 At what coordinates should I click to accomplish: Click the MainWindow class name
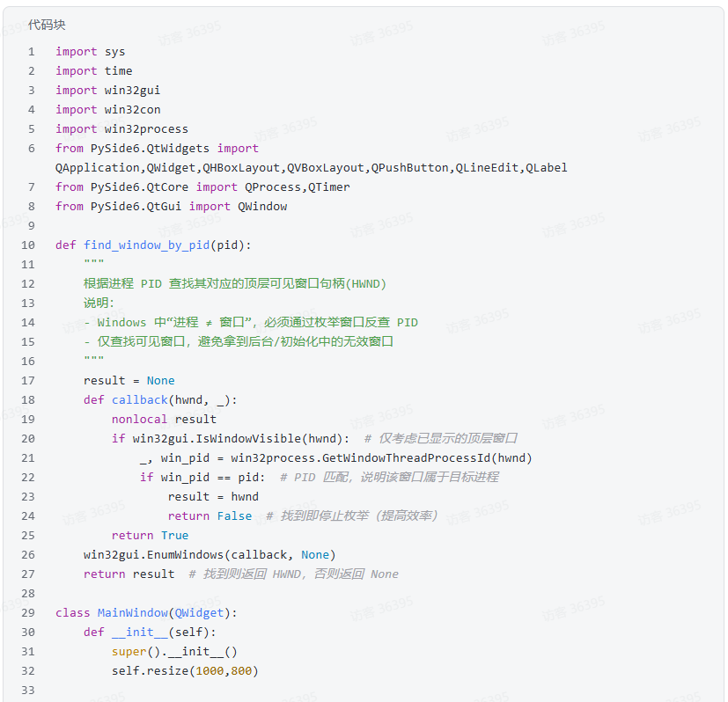[x=132, y=613]
